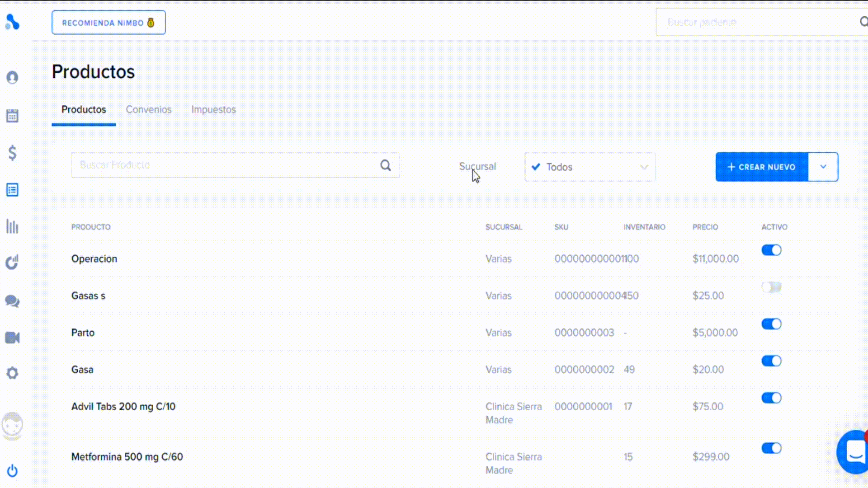Open the patients profile sidebar icon
Image resolution: width=868 pixels, height=488 pixels.
pyautogui.click(x=12, y=78)
